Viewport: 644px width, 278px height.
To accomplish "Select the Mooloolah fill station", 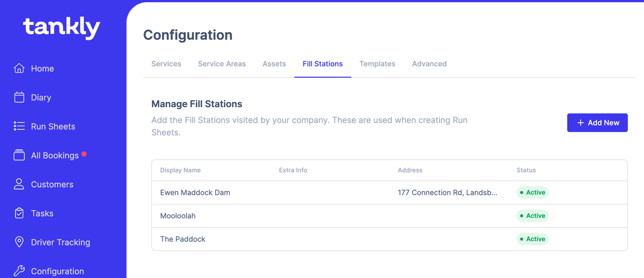I will [178, 216].
